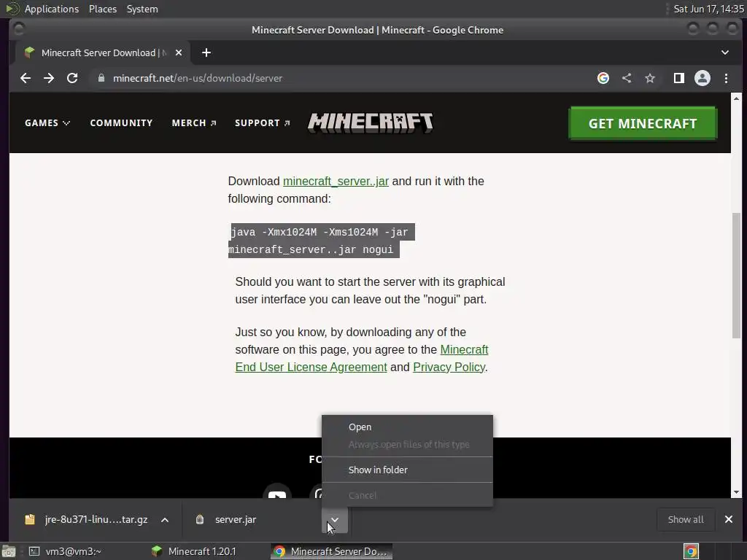Viewport: 747px width, 560px height.
Task: Go to COMMUNITY section
Action: pyautogui.click(x=122, y=122)
